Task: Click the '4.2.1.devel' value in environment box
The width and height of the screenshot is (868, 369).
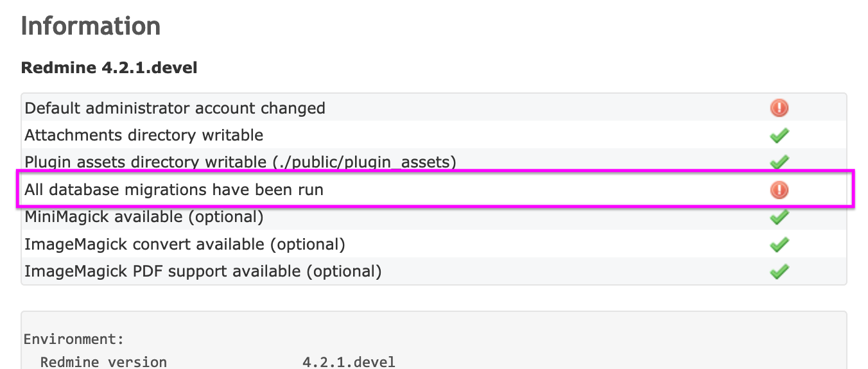Action: point(349,362)
